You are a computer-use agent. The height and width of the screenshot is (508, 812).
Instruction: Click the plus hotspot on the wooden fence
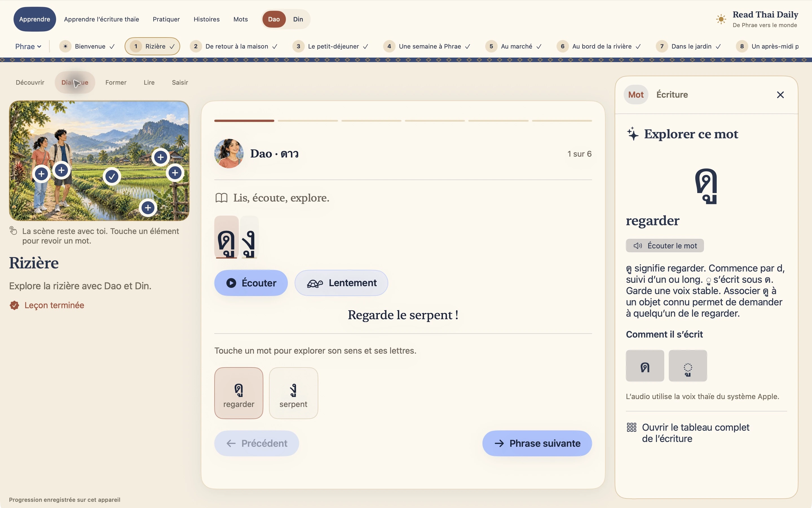click(x=175, y=173)
